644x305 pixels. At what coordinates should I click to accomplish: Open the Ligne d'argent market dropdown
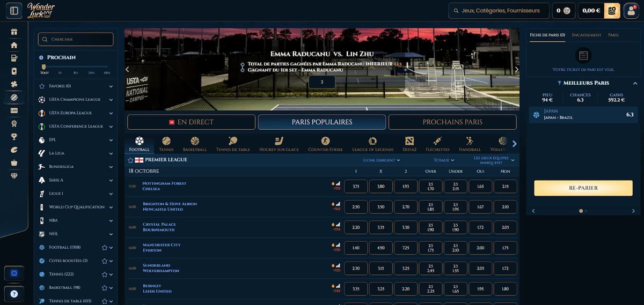tap(381, 160)
